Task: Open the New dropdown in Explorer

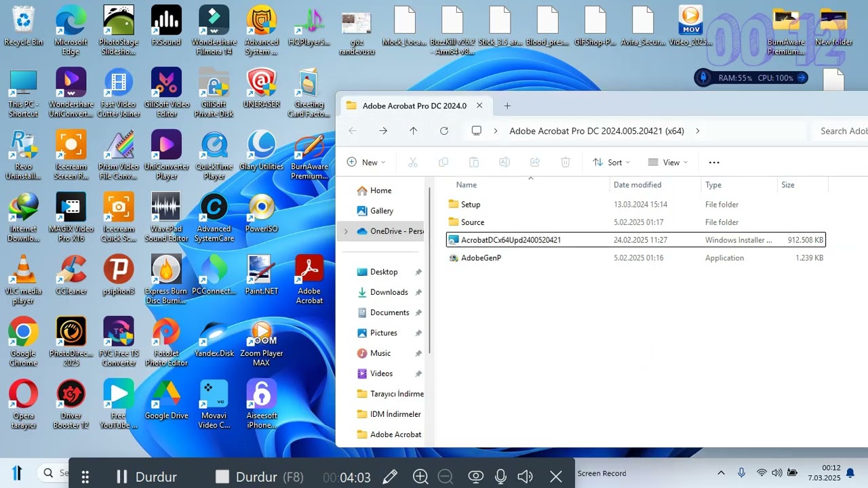Action: point(366,162)
